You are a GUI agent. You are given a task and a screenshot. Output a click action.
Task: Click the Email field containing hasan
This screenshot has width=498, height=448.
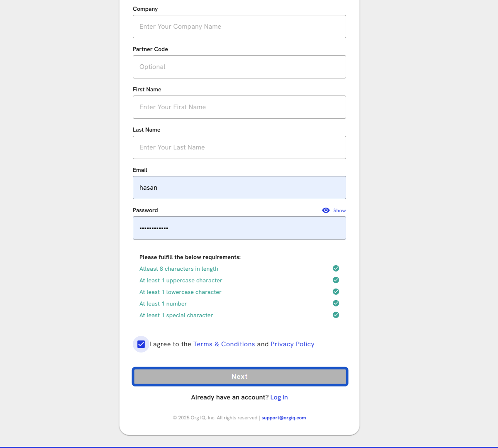pos(239,188)
